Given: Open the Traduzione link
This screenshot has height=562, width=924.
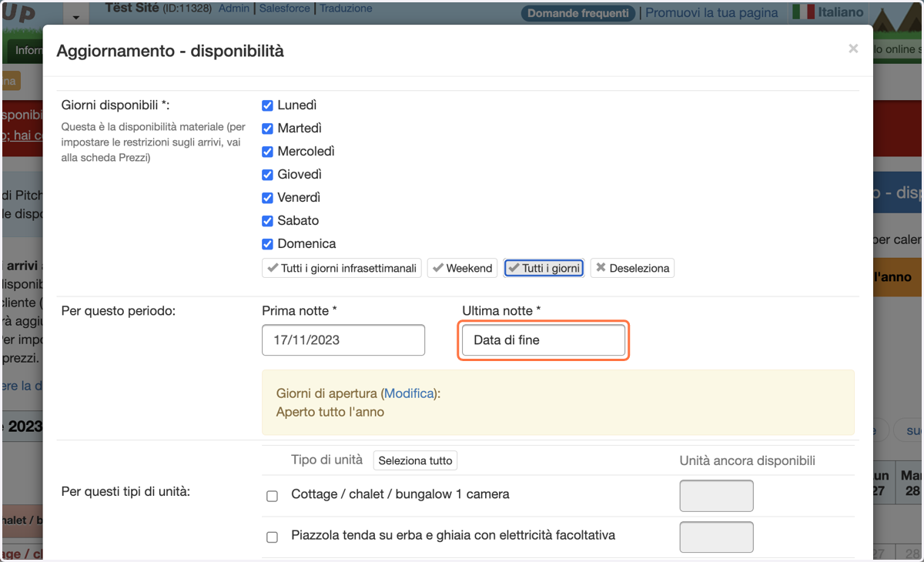Looking at the screenshot, I should (346, 8).
